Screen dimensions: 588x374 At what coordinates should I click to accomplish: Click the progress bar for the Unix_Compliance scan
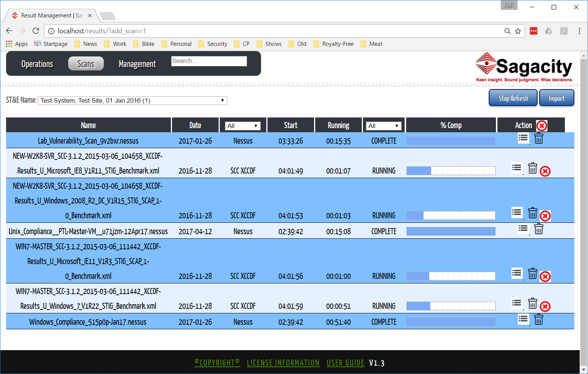click(451, 231)
